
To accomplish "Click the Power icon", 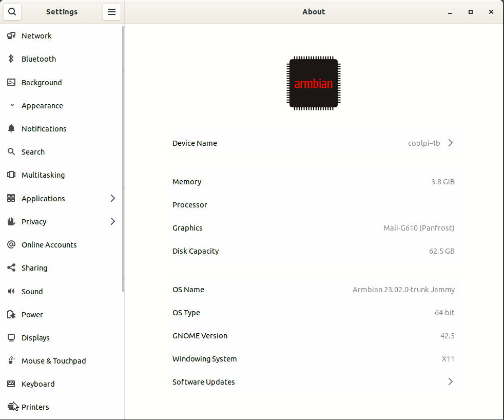I will coord(11,314).
